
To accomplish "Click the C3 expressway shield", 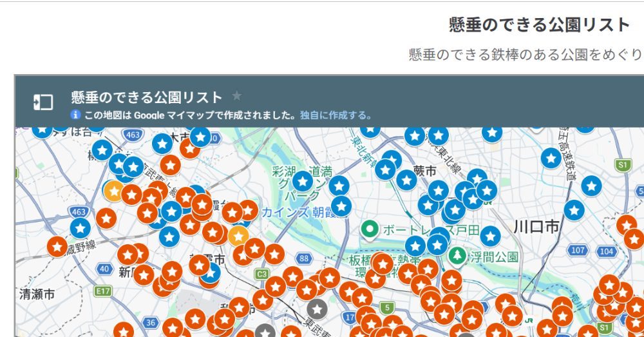I will click(x=262, y=274).
